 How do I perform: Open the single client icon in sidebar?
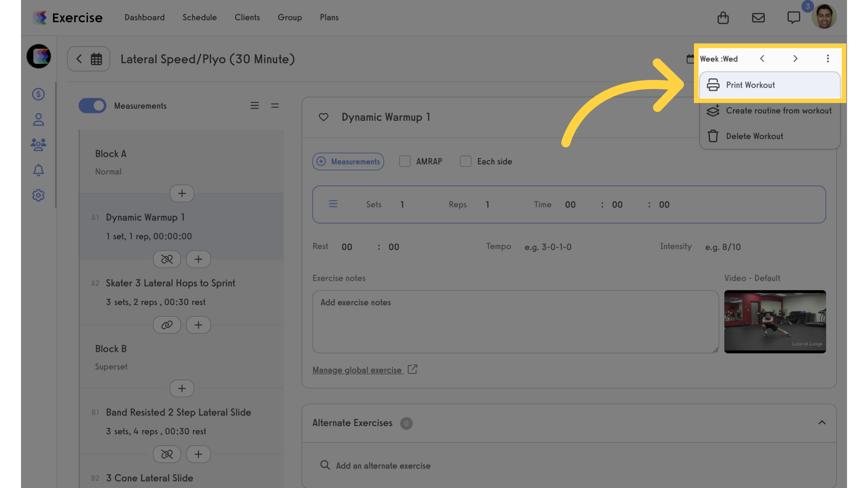pos(38,119)
